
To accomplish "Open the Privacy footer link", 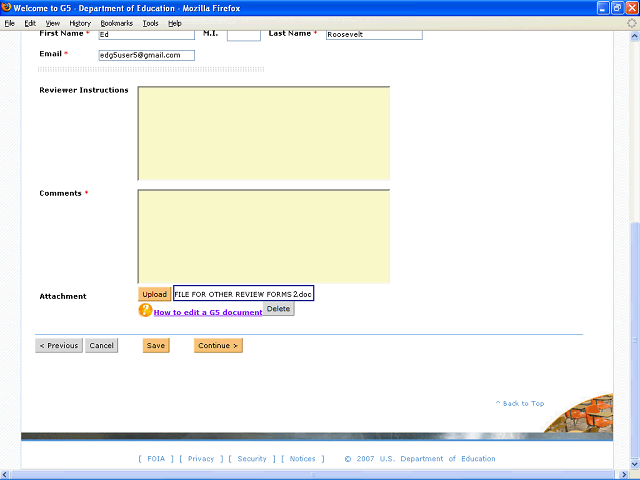I will pos(201,459).
